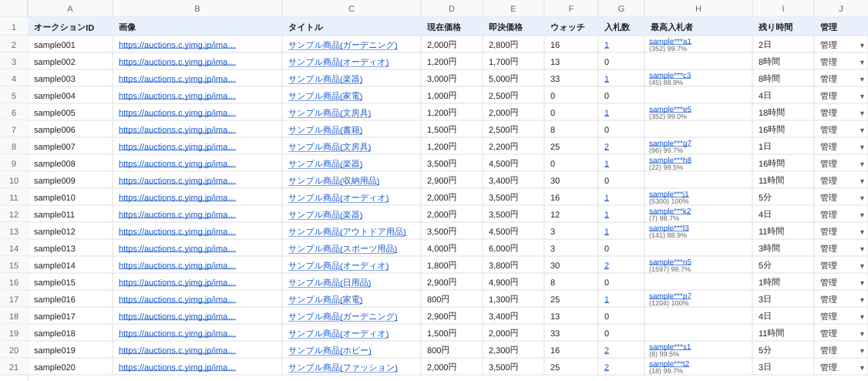Select the 現在価格 header cell
Image resolution: width=868 pixels, height=381 pixels.
[452, 26]
